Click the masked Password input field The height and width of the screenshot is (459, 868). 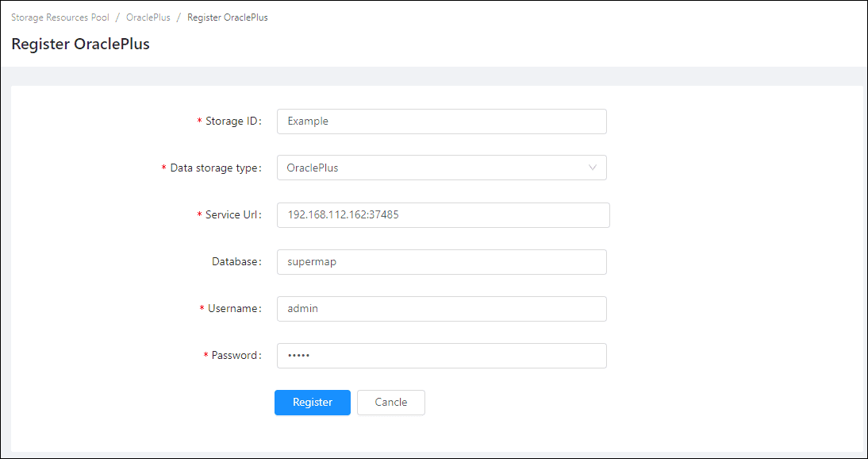[x=441, y=356]
